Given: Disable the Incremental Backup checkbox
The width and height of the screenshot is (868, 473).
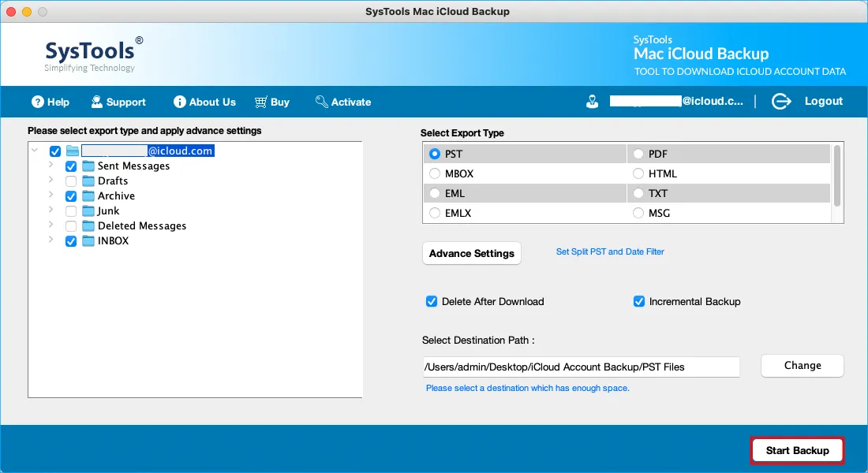Looking at the screenshot, I should [639, 301].
